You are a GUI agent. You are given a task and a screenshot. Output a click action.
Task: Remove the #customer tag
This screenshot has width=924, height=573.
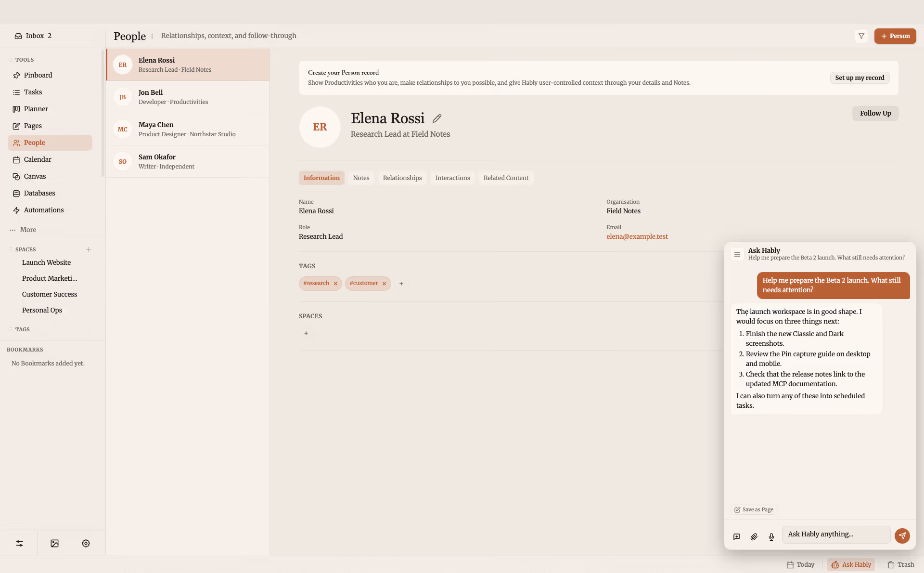click(x=384, y=284)
